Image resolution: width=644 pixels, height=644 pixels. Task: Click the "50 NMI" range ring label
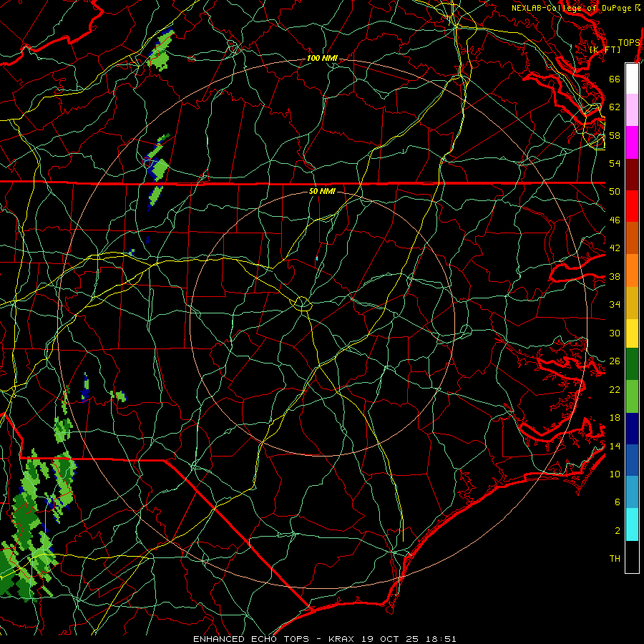tap(323, 191)
